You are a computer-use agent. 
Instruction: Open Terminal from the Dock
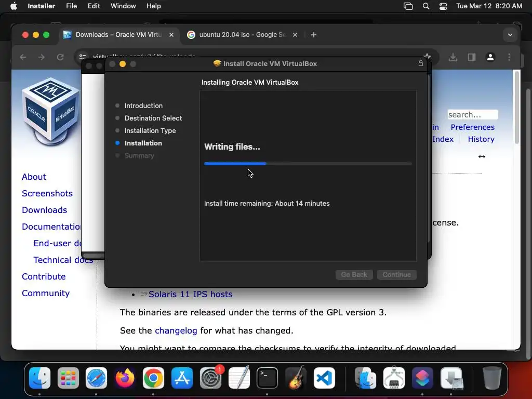coord(268,378)
